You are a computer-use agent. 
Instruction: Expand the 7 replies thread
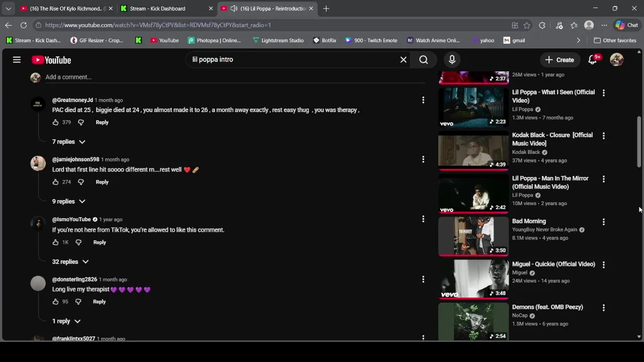(x=69, y=142)
